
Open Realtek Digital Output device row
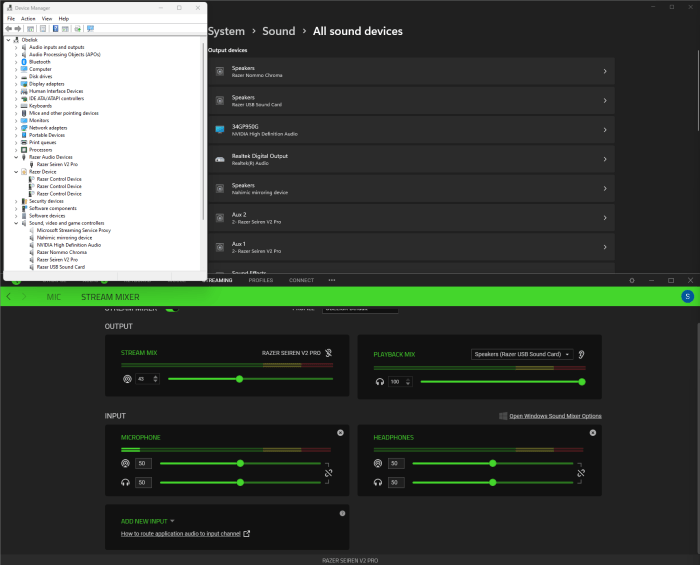point(411,159)
